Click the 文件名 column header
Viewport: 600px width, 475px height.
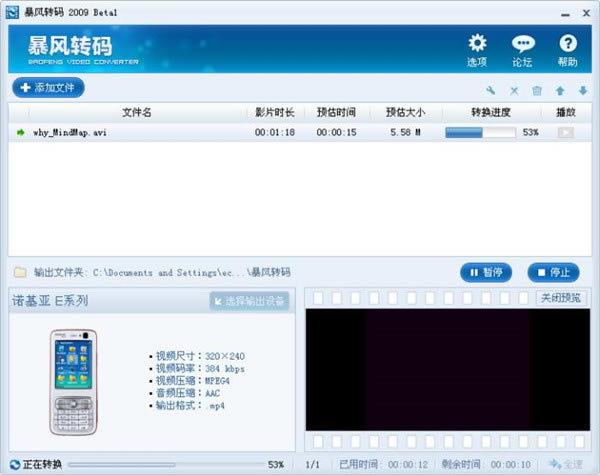pos(136,112)
